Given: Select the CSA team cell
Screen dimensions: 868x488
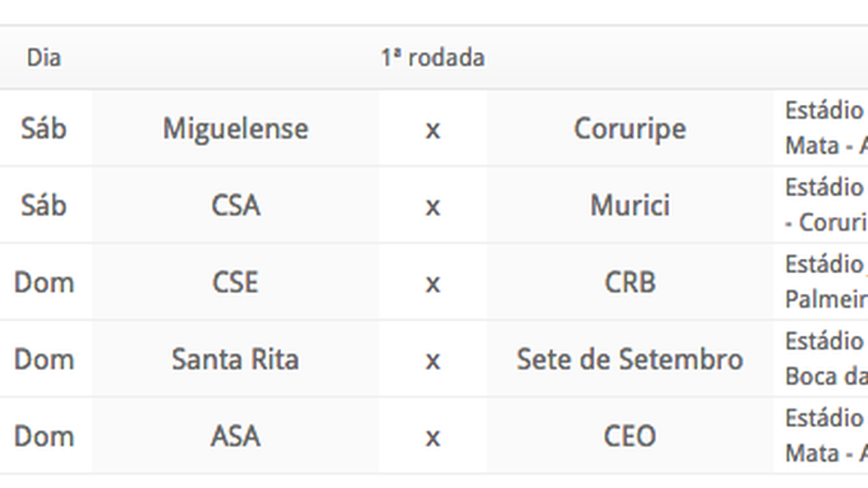Looking at the screenshot, I should click(236, 206).
